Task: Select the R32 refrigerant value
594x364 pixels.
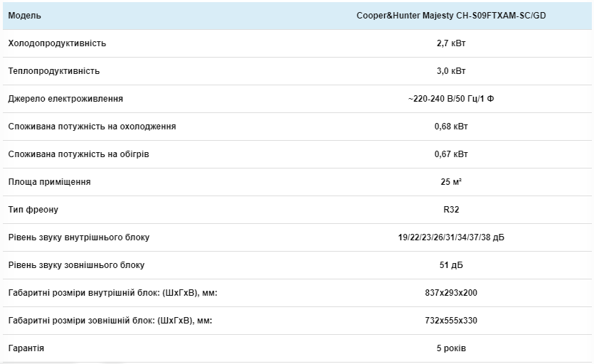Action: click(x=451, y=210)
